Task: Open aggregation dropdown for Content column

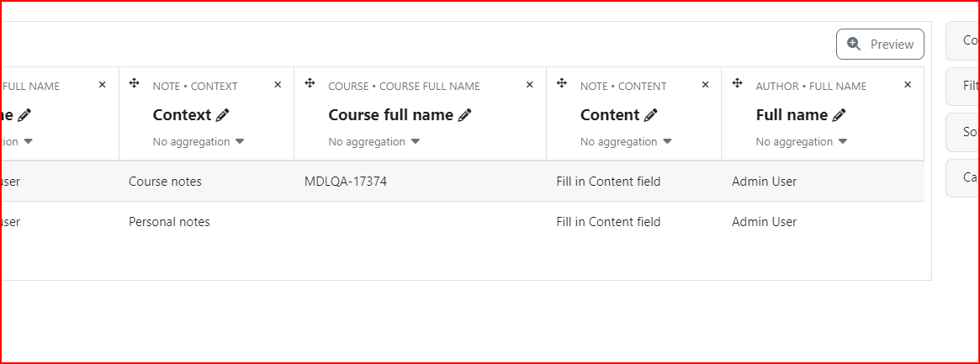Action: [626, 142]
